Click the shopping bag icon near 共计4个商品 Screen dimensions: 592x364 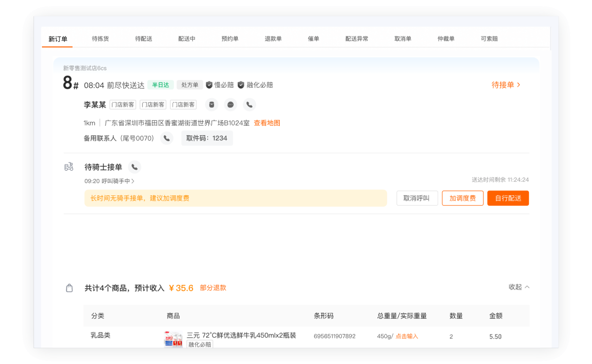click(70, 288)
